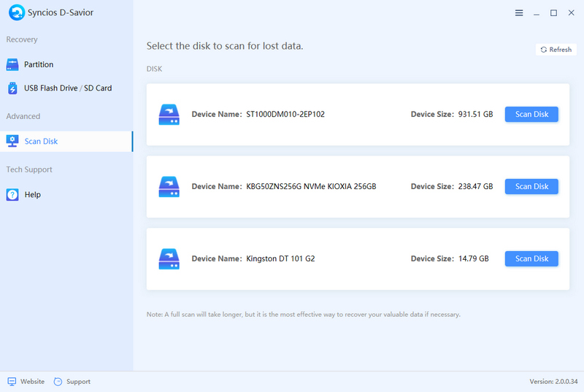Click the Partition sidebar icon
This screenshot has width=584, height=392.
coord(12,64)
